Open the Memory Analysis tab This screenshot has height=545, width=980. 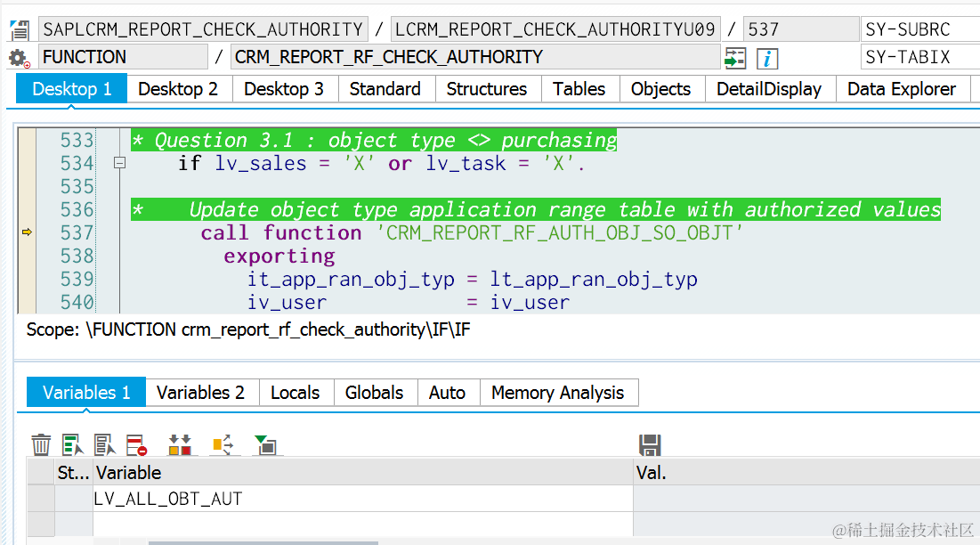point(557,393)
